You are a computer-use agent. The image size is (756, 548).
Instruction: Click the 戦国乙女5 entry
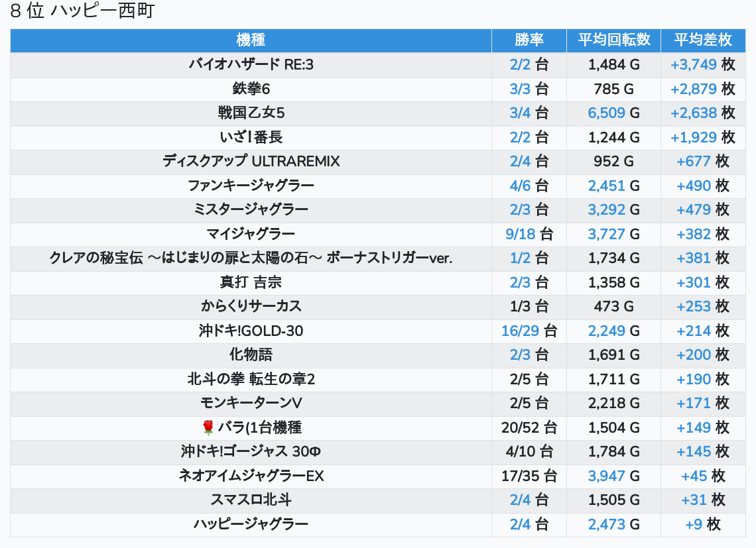coord(251,113)
